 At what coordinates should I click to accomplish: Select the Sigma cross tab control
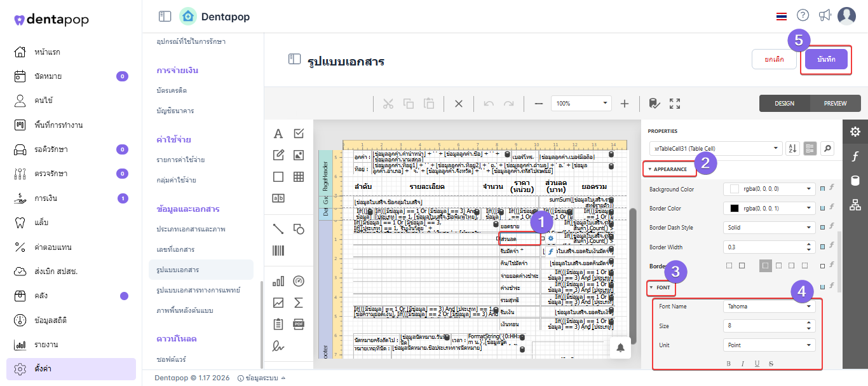299,303
